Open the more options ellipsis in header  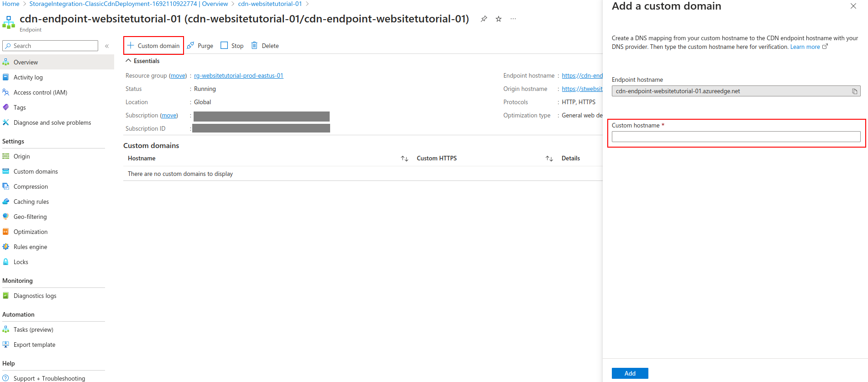513,19
